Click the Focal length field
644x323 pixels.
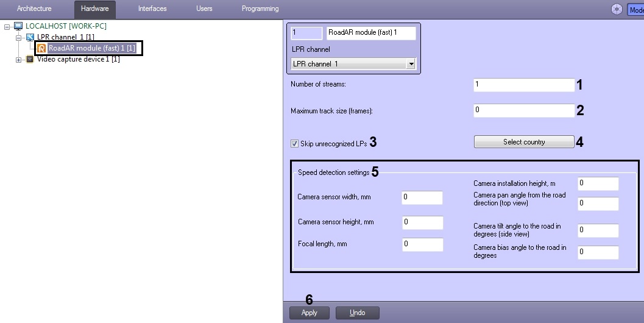pyautogui.click(x=422, y=244)
